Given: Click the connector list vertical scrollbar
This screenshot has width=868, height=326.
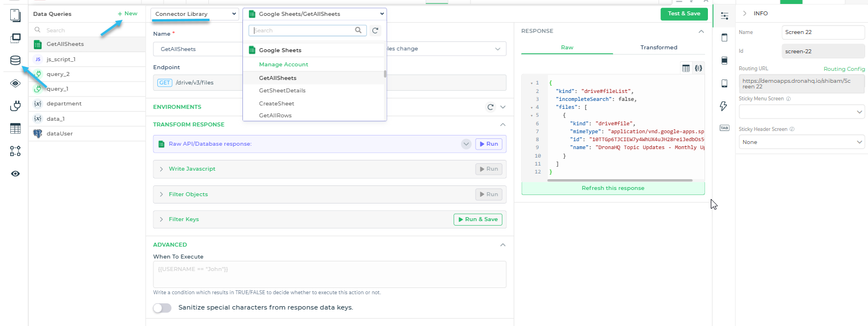Looking at the screenshot, I should coord(385,74).
